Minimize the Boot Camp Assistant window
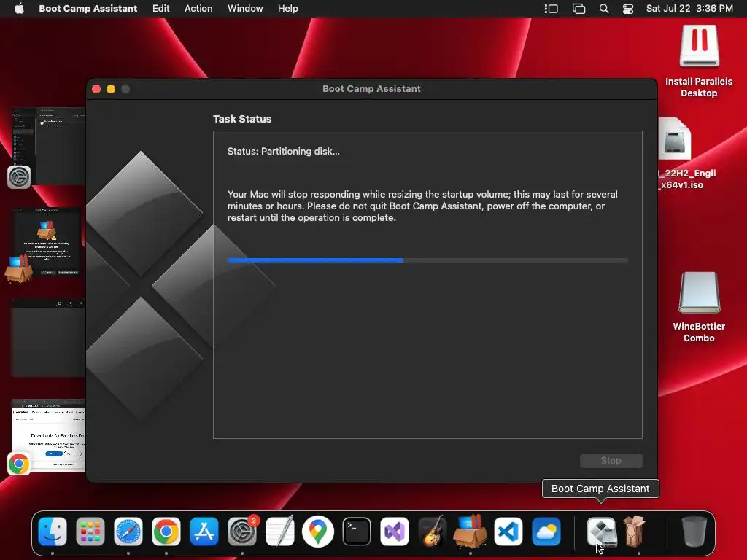The image size is (747, 560). tap(111, 89)
